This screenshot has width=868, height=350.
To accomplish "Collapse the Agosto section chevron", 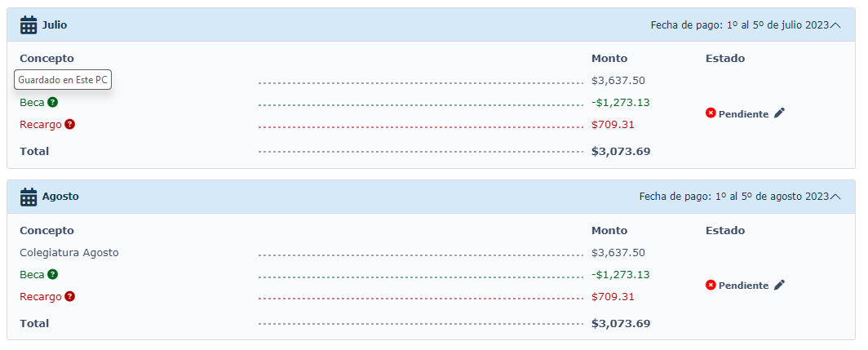I will click(836, 197).
